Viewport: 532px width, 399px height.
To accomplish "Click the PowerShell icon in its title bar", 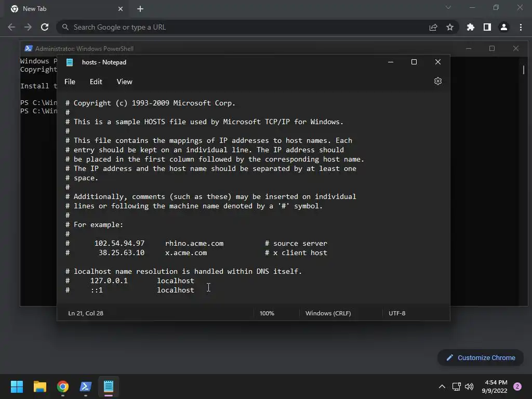I will [29, 48].
